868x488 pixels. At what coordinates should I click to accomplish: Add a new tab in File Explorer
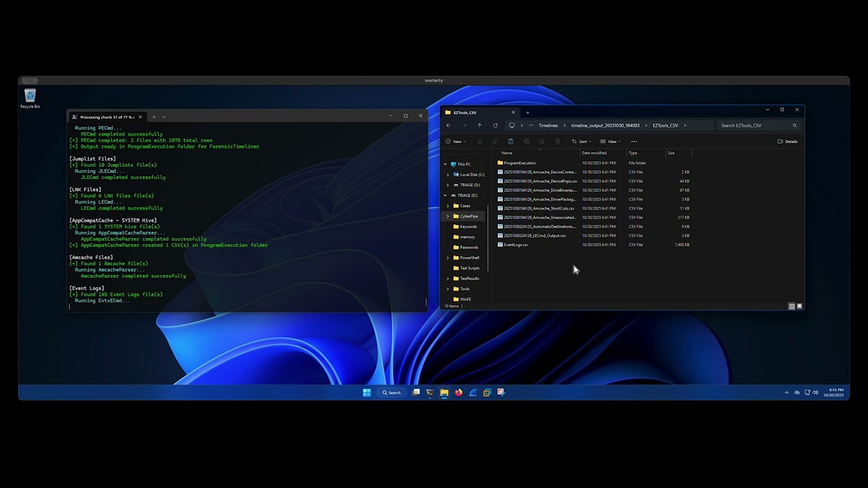(528, 113)
